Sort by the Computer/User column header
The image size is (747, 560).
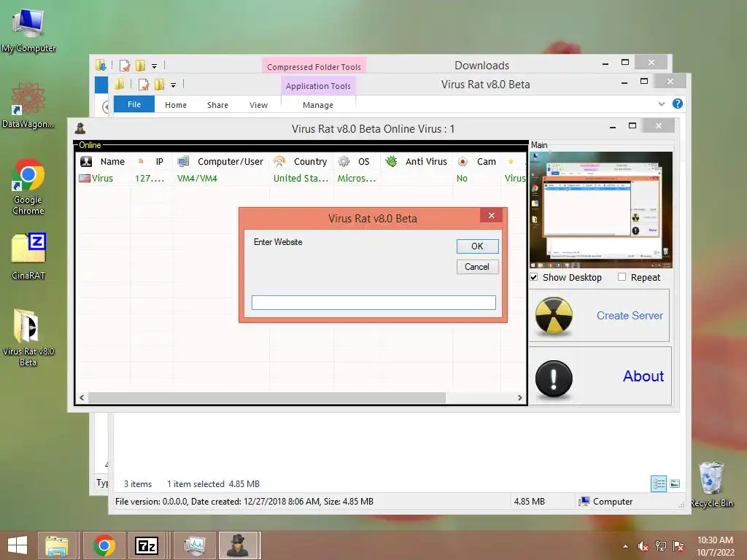point(230,161)
